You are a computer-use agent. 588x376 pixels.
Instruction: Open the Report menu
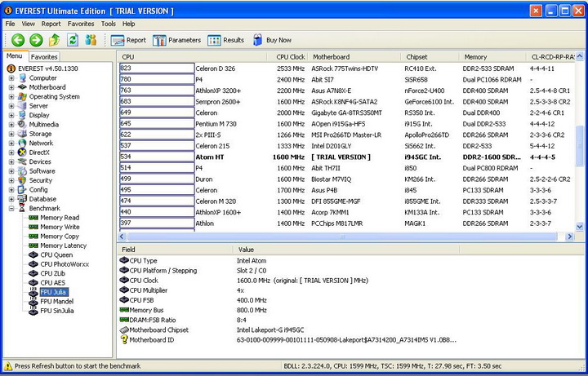tap(51, 24)
